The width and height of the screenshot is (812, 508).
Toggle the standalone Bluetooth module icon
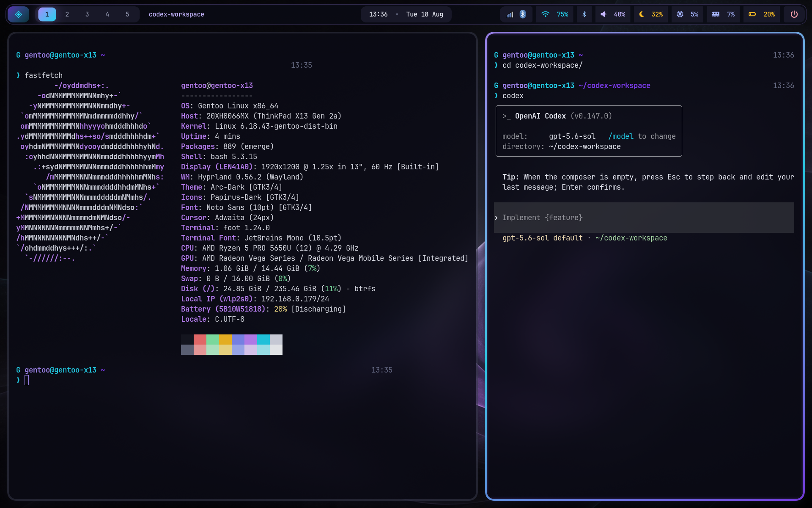coord(584,14)
